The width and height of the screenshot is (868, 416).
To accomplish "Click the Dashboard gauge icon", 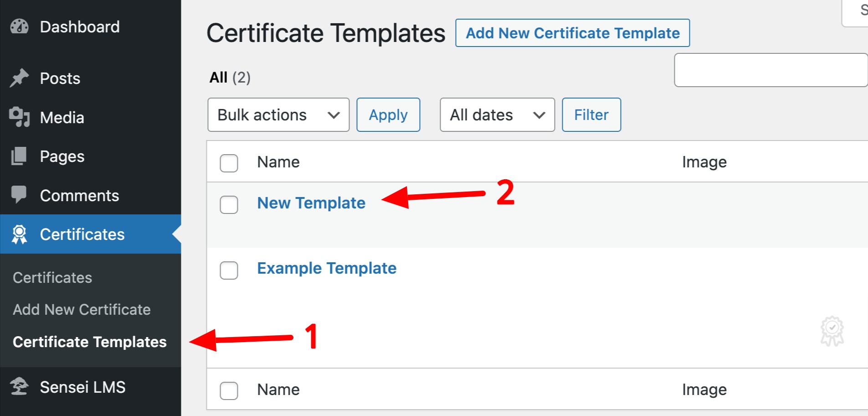I will pyautogui.click(x=19, y=27).
